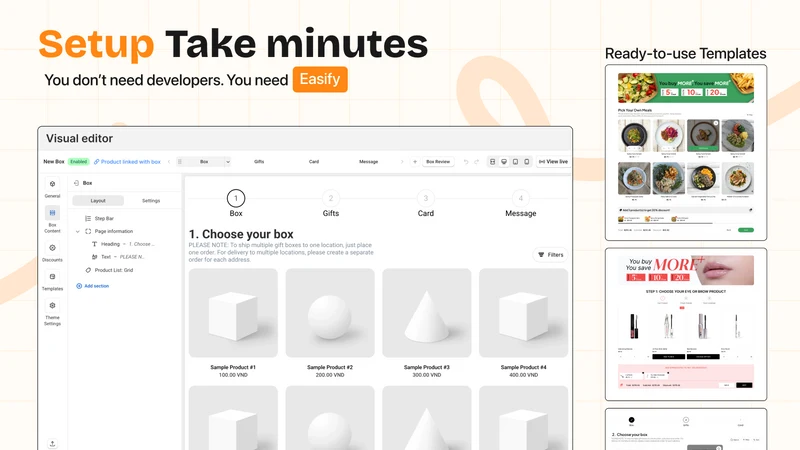Click the '300.00 VND' price text
800x450 pixels.
click(427, 375)
